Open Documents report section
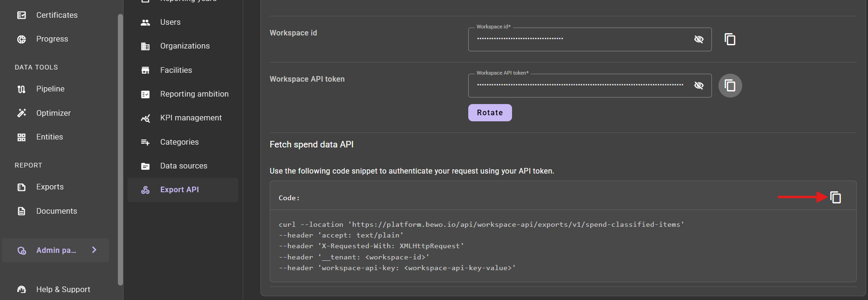The height and width of the screenshot is (300, 868). (x=56, y=211)
